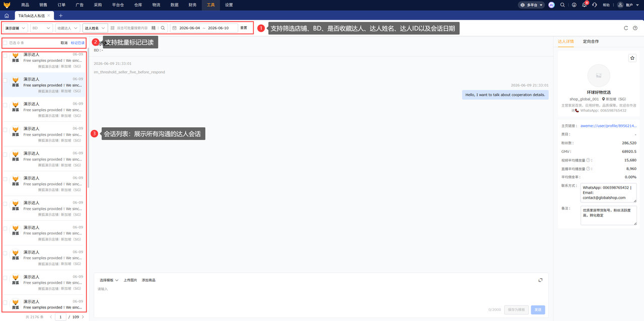
Task: Toggle the 精 exact-match search option
Action: (153, 28)
